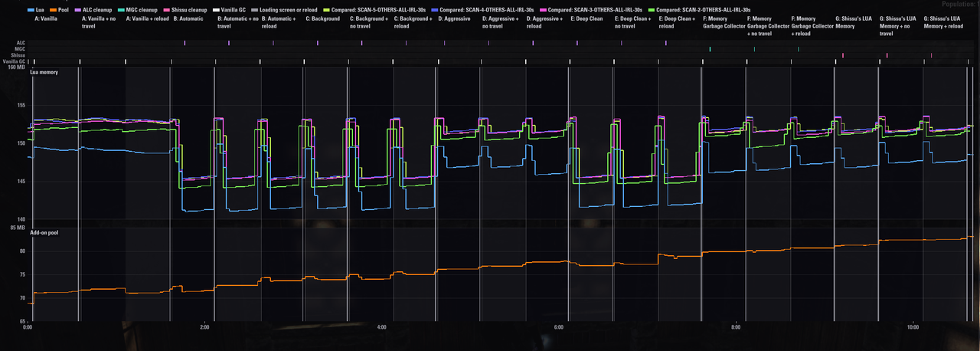Select the 'A: Vanilla' section label
The width and height of the screenshot is (980, 351).
point(47,18)
